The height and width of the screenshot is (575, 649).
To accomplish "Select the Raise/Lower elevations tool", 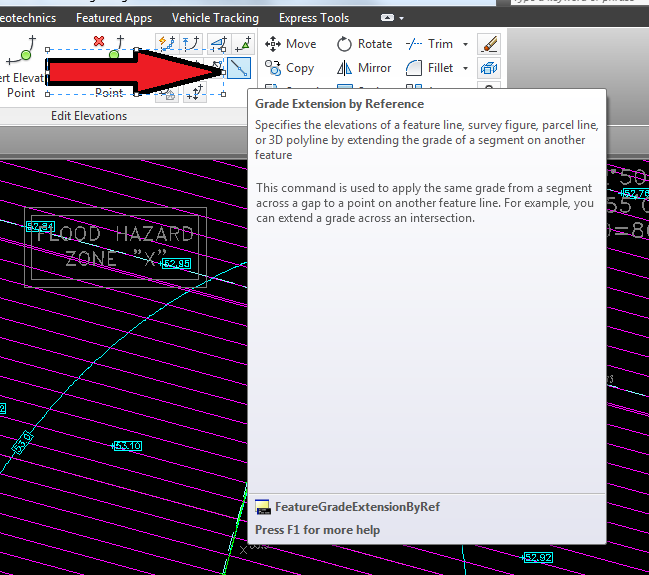I will click(x=195, y=92).
